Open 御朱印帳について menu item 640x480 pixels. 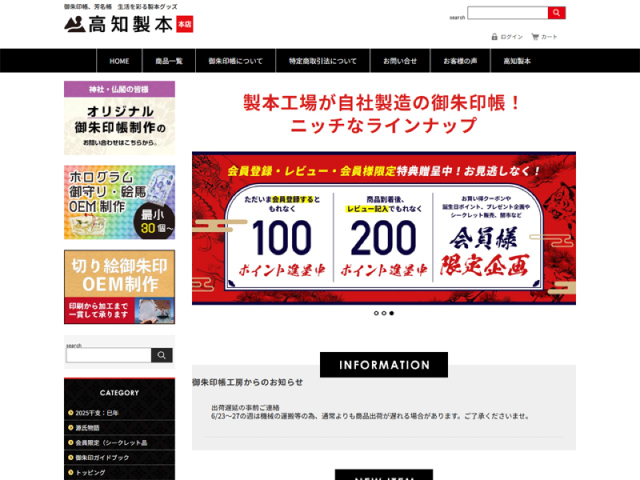(236, 61)
